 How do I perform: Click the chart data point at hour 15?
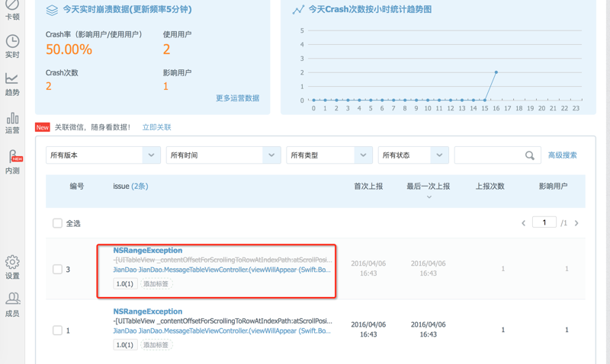(x=485, y=101)
